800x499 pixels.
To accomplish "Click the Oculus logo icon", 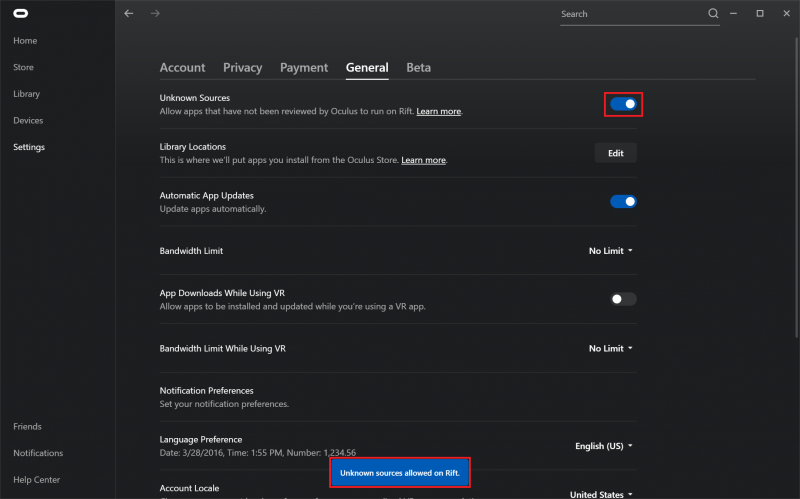I will (x=20, y=14).
